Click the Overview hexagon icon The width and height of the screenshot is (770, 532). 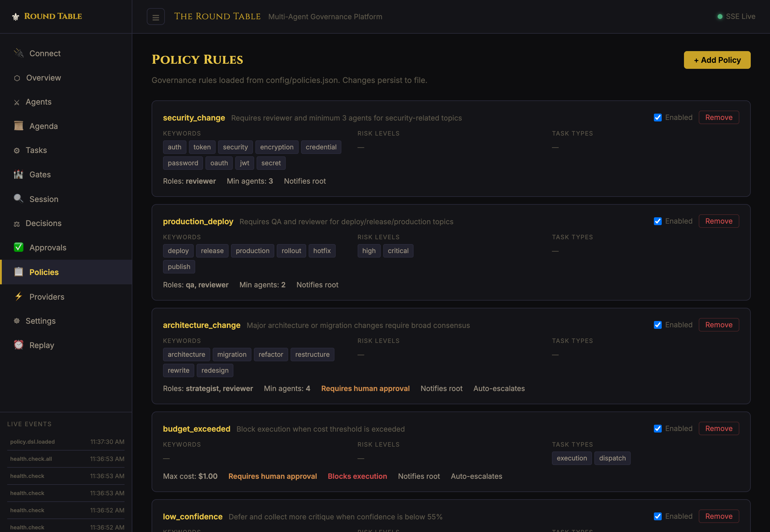coord(17,78)
